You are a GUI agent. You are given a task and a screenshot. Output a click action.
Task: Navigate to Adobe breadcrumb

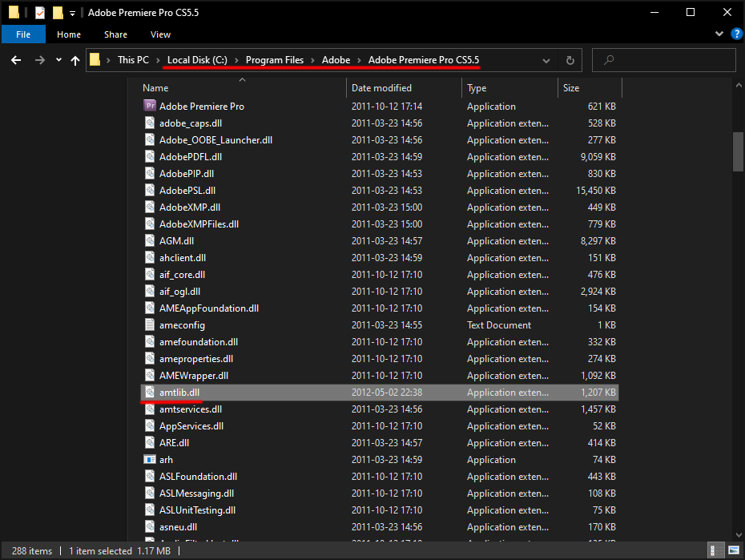coord(336,60)
